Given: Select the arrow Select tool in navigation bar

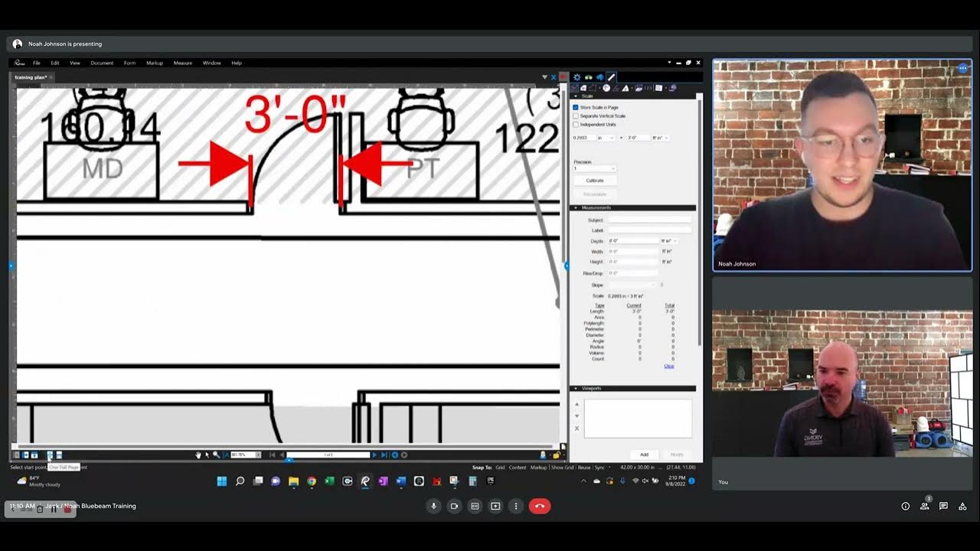Looking at the screenshot, I should (x=207, y=455).
